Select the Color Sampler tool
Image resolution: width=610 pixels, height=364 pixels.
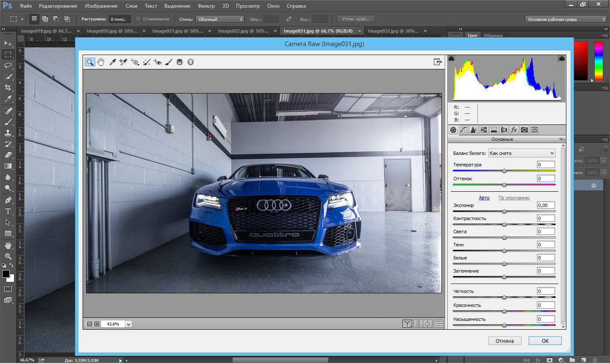(x=123, y=62)
